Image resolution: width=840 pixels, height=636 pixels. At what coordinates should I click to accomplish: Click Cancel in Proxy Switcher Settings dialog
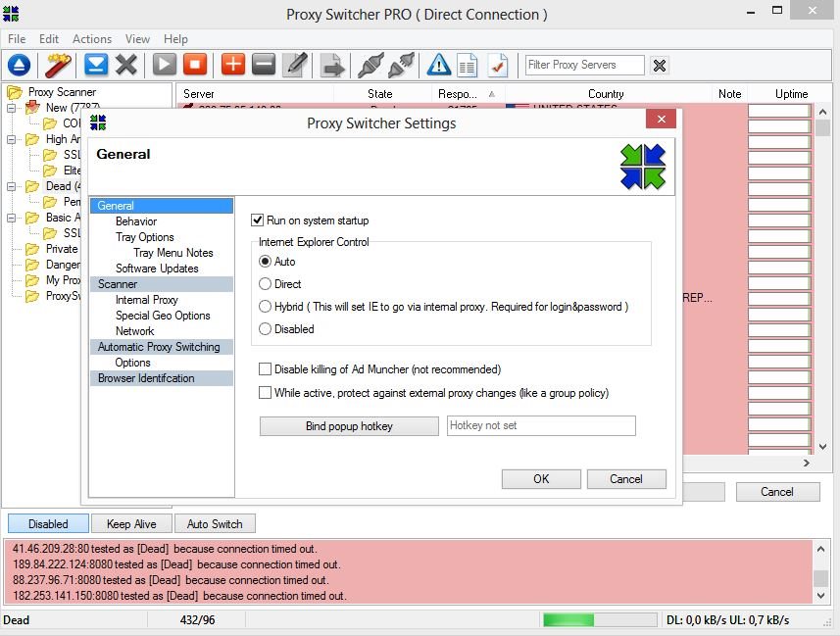coord(626,479)
